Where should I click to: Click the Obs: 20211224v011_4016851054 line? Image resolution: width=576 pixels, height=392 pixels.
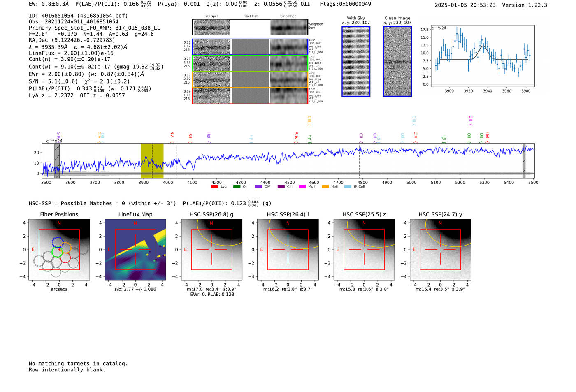click(x=74, y=22)
